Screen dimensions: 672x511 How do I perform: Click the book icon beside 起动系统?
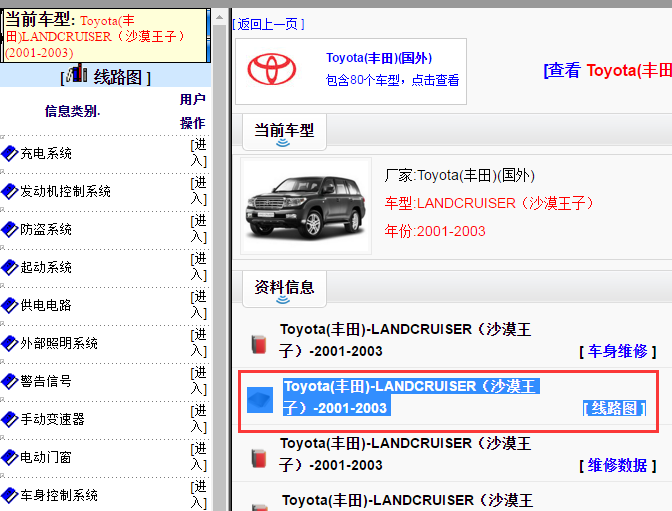pos(9,268)
